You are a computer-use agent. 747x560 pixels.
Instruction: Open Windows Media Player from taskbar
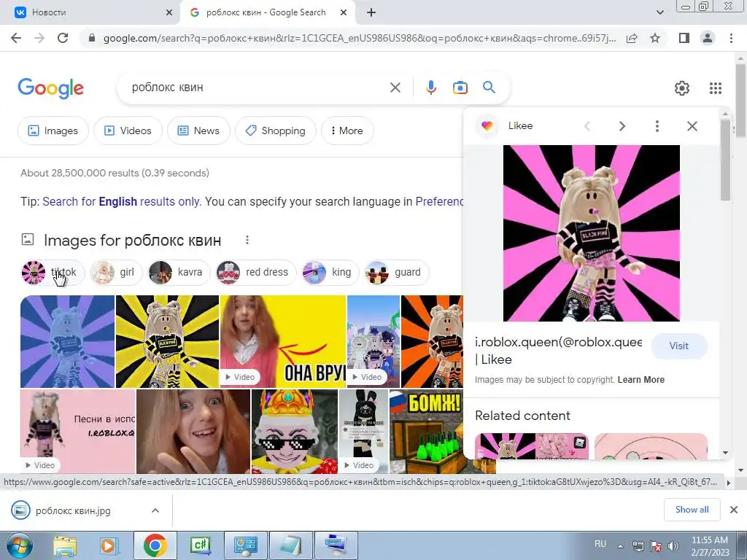109,545
